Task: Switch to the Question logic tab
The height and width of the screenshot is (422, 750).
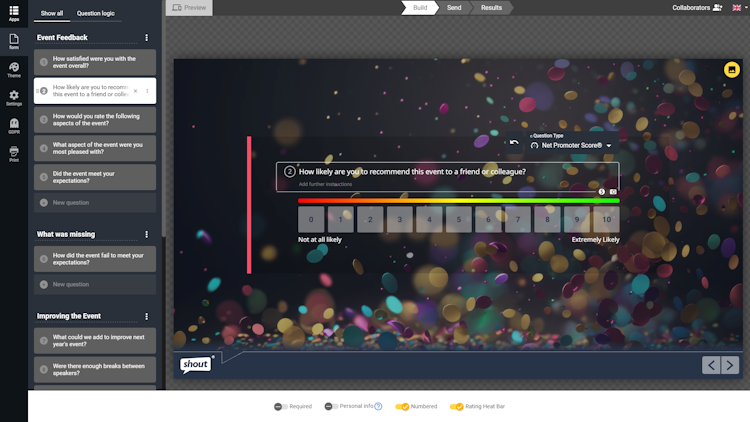Action: pyautogui.click(x=96, y=13)
